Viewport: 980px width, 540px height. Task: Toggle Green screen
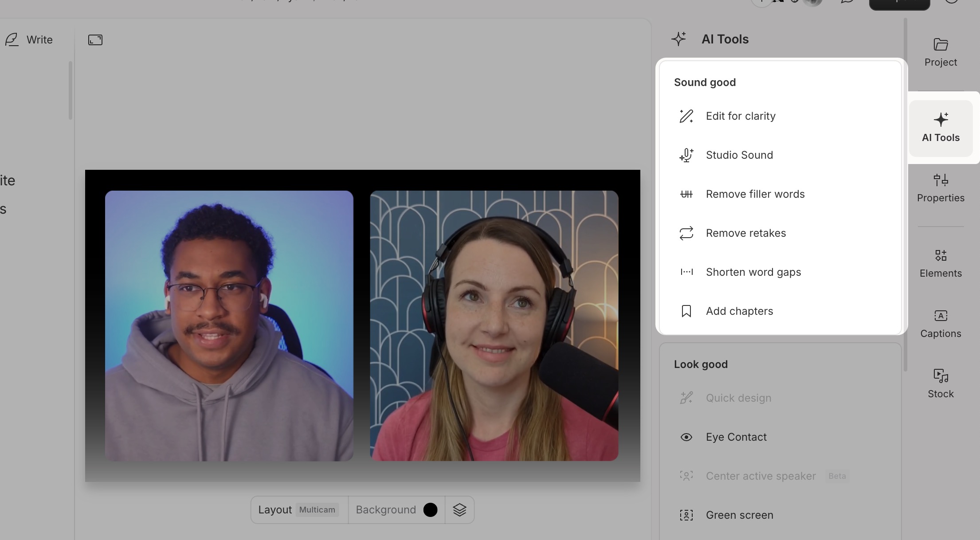click(x=739, y=515)
